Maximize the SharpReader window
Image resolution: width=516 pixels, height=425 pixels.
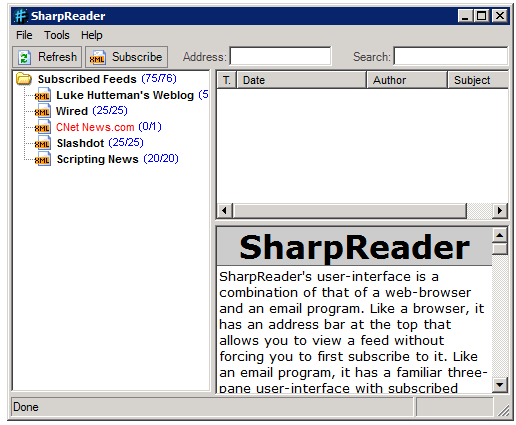[481, 16]
